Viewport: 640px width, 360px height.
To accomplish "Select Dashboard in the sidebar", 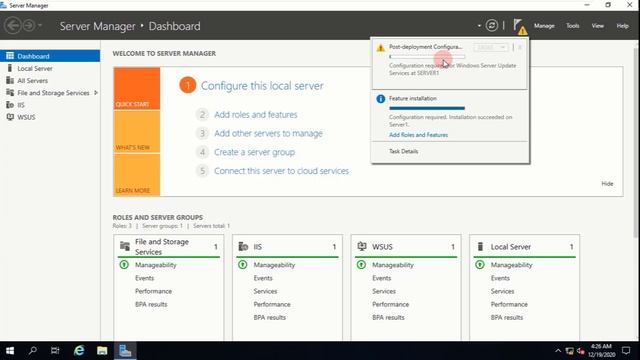I will (50, 56).
